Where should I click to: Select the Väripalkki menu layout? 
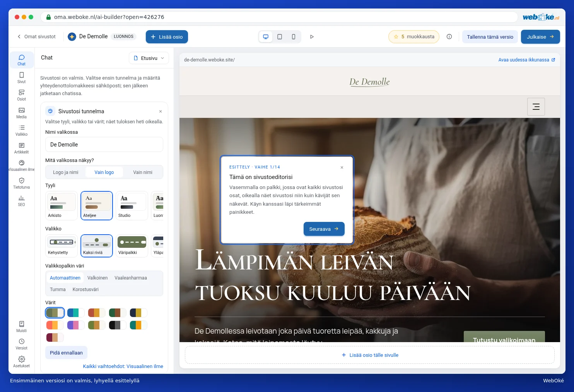(x=132, y=246)
